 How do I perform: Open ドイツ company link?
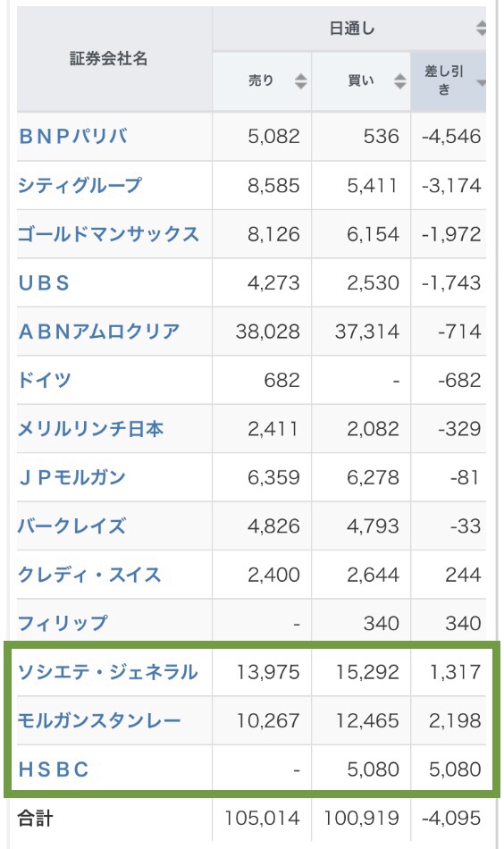pyautogui.click(x=45, y=380)
